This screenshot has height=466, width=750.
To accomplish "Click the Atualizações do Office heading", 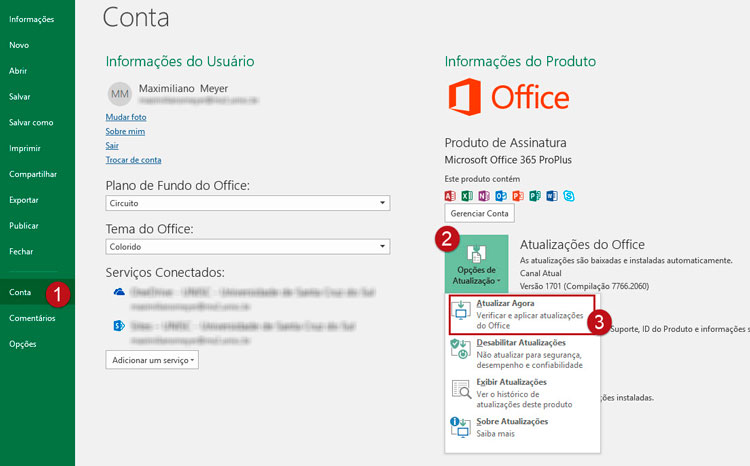I will pos(582,245).
